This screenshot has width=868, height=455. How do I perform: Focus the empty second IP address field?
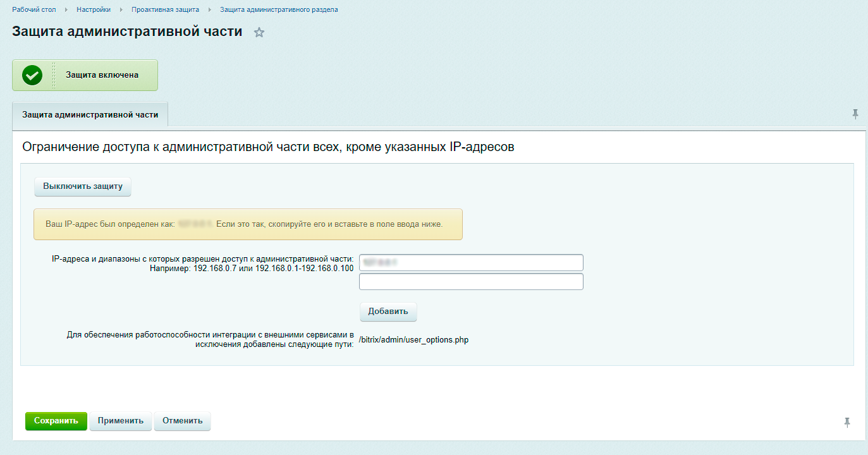point(471,281)
